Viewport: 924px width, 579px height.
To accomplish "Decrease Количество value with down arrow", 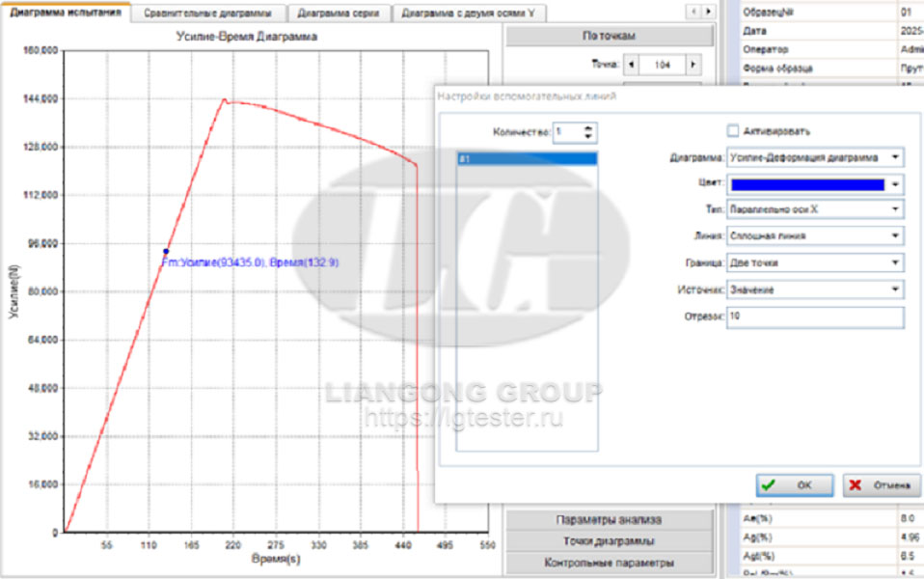I will (x=589, y=137).
